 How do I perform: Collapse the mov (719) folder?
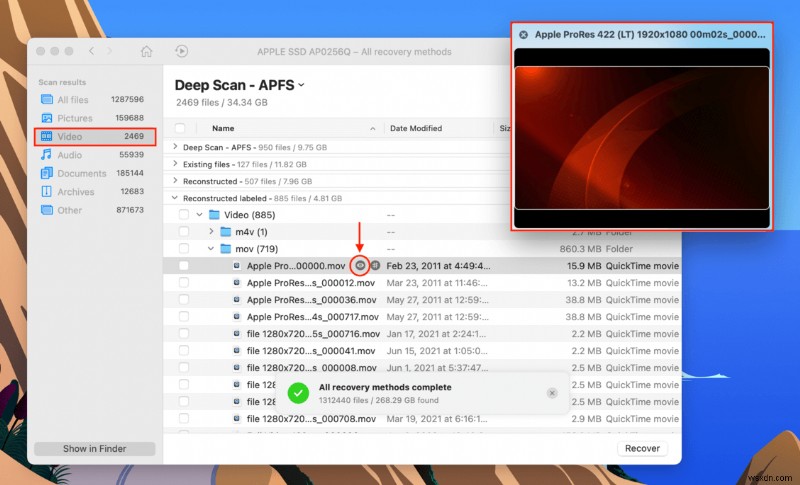pos(211,249)
